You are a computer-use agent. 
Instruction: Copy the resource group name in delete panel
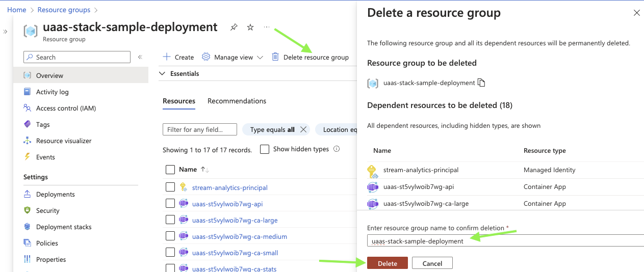tap(481, 83)
